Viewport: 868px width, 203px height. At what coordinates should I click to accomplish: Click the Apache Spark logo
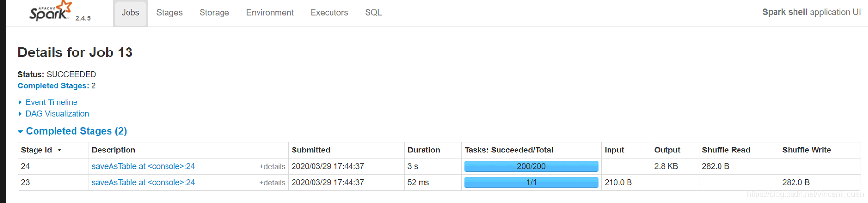[x=50, y=12]
